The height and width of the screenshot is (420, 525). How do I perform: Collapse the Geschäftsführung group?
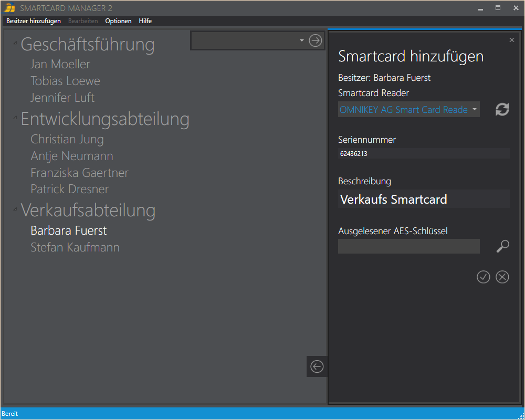pyautogui.click(x=15, y=43)
